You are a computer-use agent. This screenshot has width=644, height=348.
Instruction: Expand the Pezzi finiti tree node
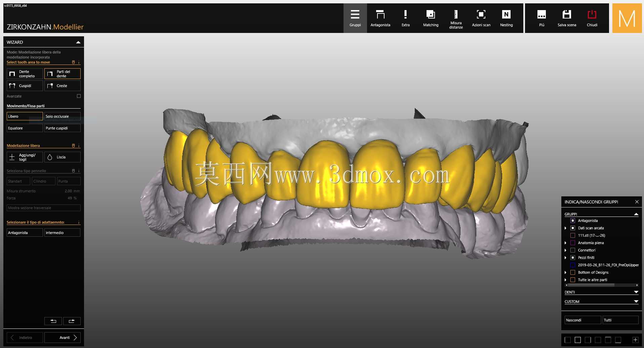566,258
